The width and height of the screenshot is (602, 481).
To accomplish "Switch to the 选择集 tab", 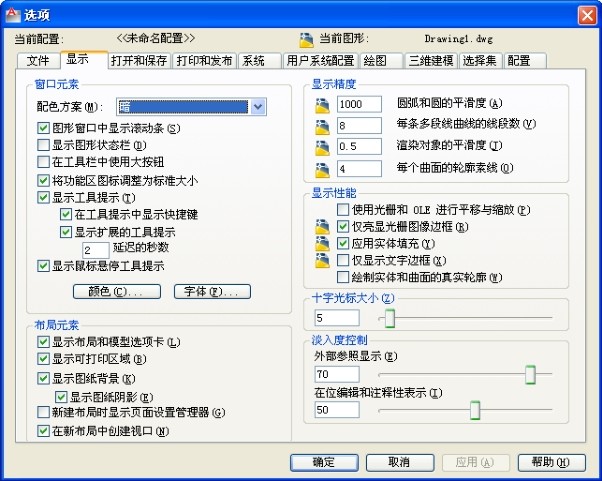I will tap(480, 61).
